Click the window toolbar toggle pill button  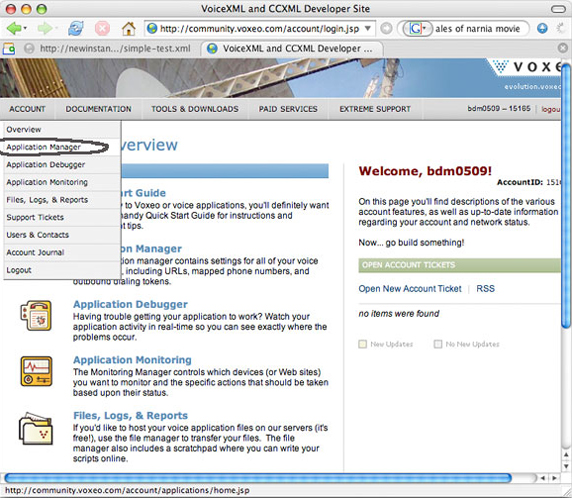coord(558,9)
